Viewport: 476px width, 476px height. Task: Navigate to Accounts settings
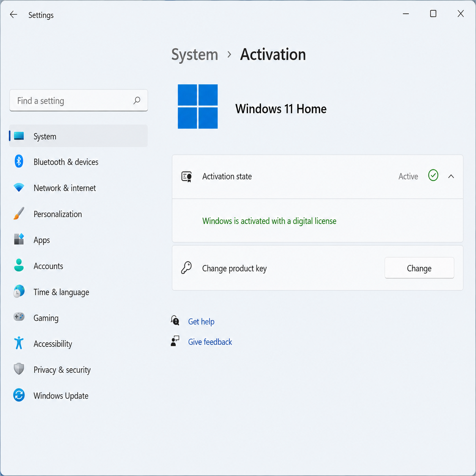(79, 266)
